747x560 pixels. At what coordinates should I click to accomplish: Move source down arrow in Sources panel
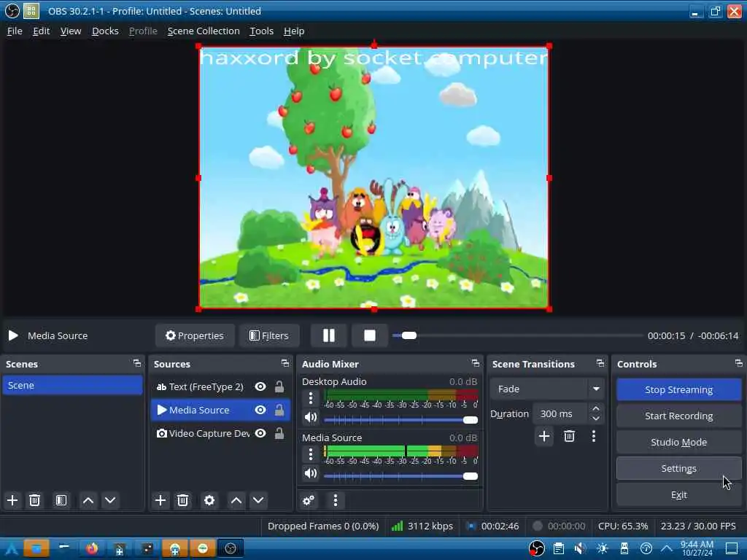[258, 500]
